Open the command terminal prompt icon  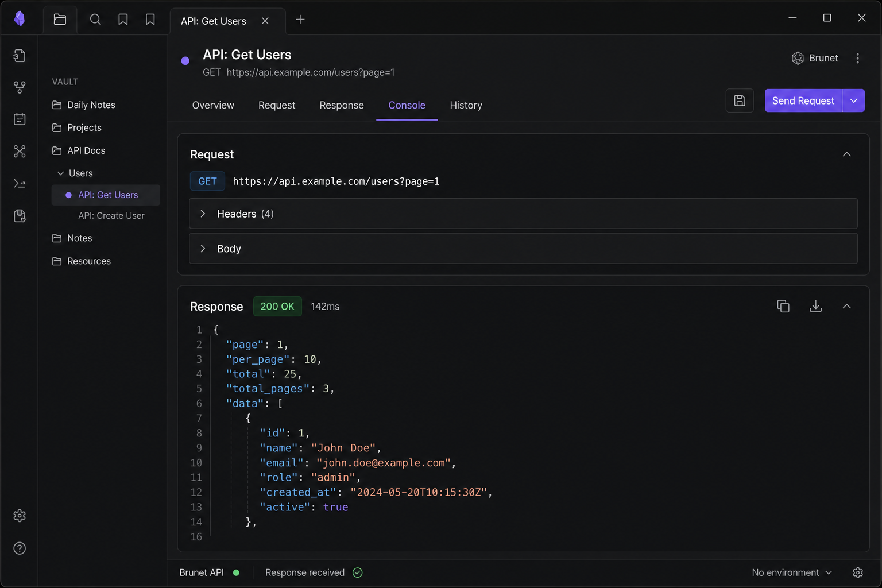20,184
